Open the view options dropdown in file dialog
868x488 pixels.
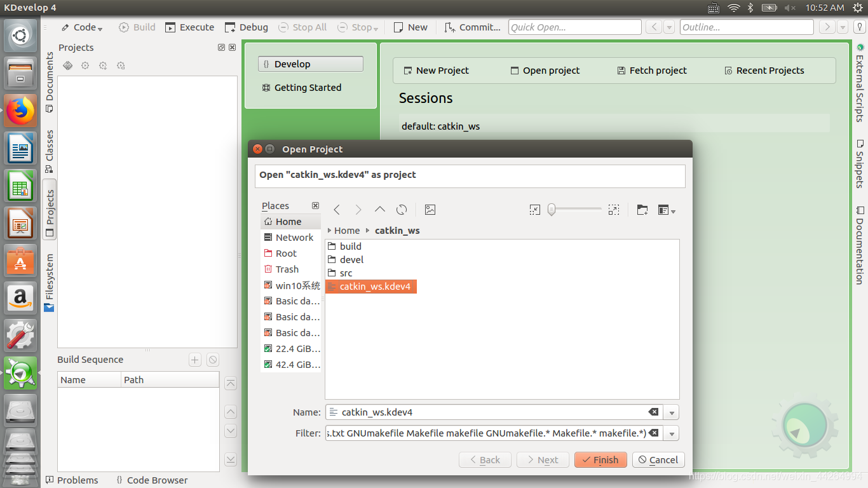(667, 210)
